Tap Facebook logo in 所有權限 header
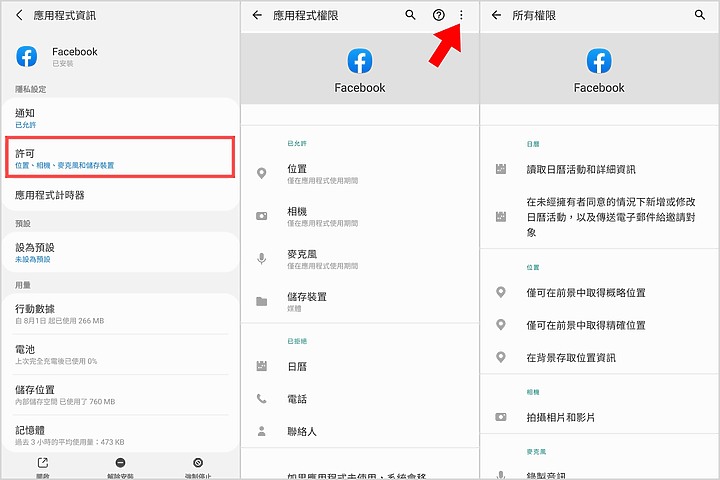Screen dimensions: 720x480 point(599,61)
